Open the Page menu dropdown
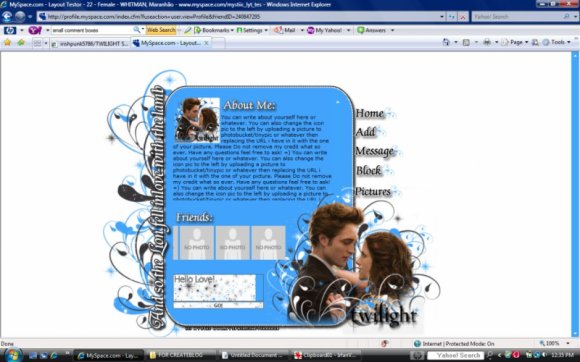580x362 pixels. pyautogui.click(x=516, y=43)
